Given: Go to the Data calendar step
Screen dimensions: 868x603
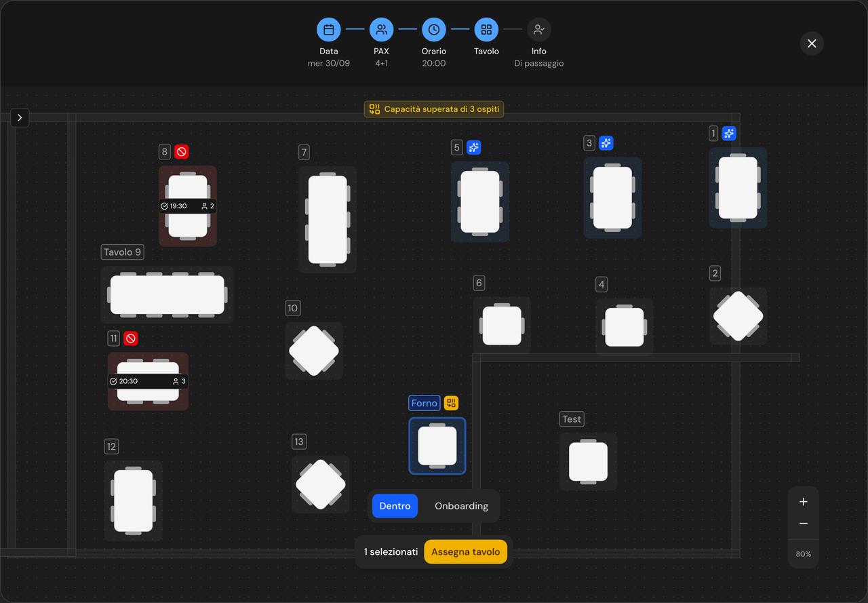Looking at the screenshot, I should [329, 30].
